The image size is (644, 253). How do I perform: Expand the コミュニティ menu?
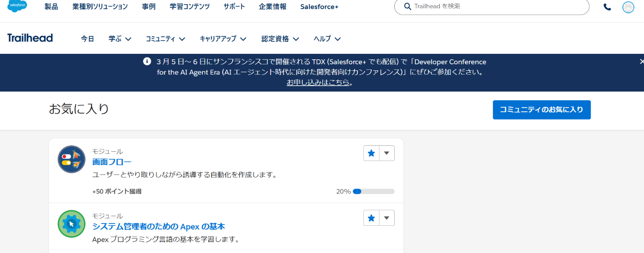click(x=166, y=39)
